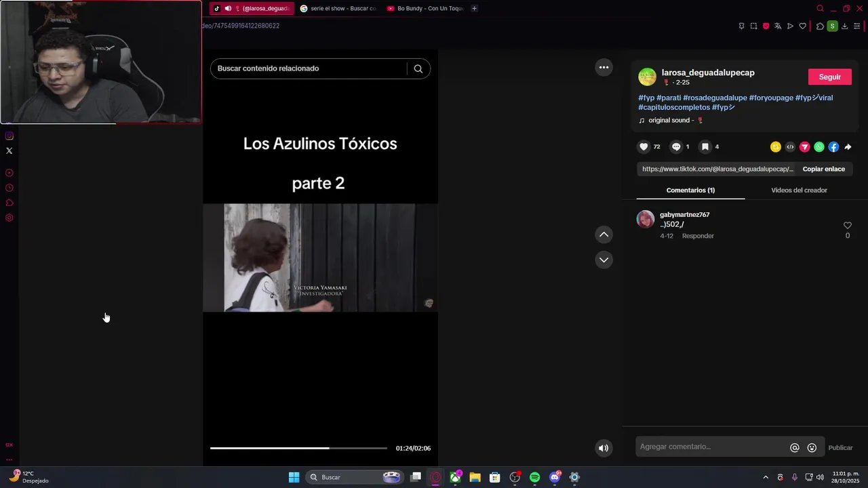
Task: Share the video to Facebook
Action: click(x=833, y=147)
